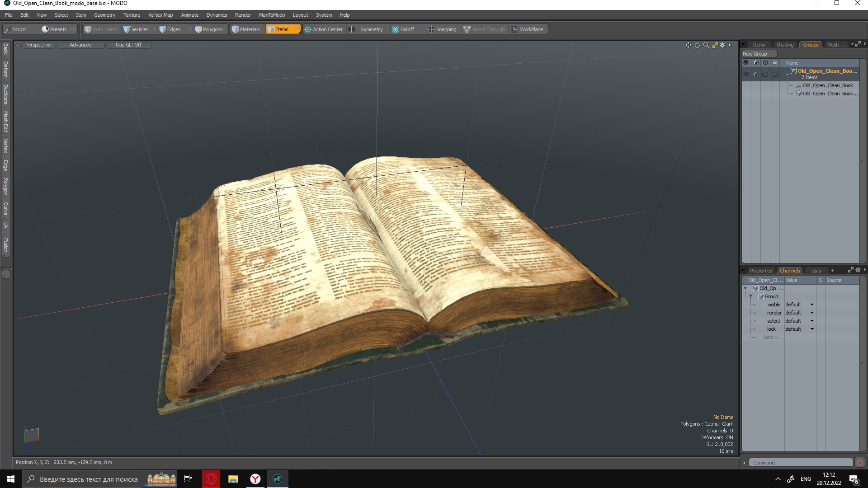868x488 pixels.
Task: Open the viewport settings gear
Action: tap(722, 45)
